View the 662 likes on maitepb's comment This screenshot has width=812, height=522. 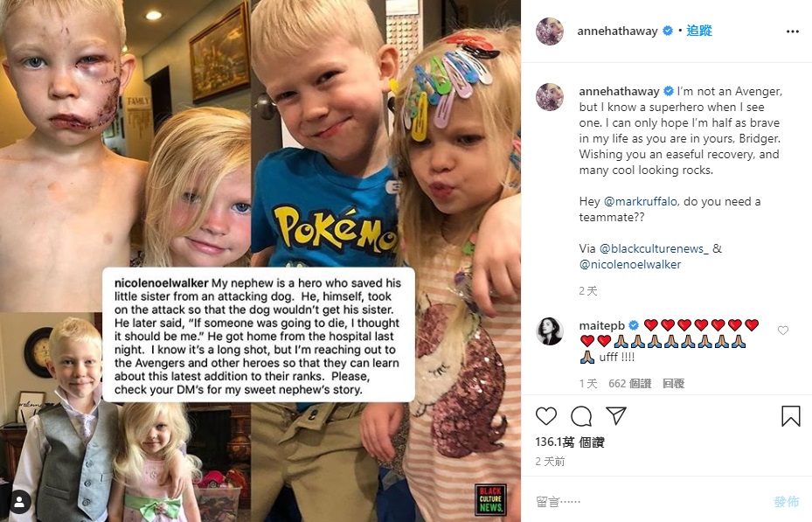click(629, 384)
